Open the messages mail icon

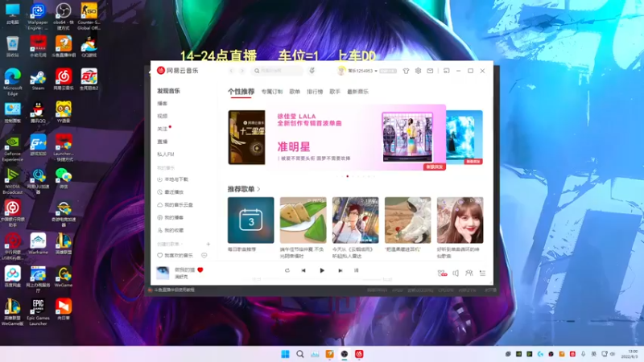(x=430, y=71)
